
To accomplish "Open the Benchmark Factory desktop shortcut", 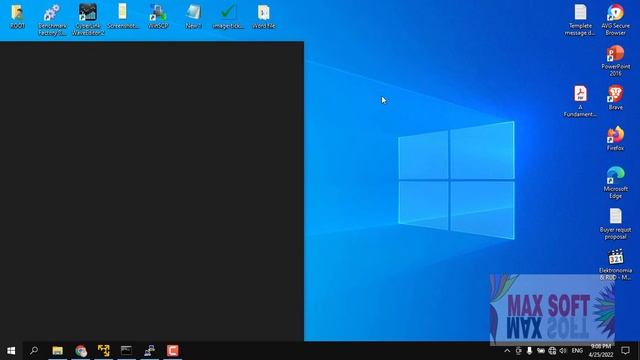I will (52, 20).
